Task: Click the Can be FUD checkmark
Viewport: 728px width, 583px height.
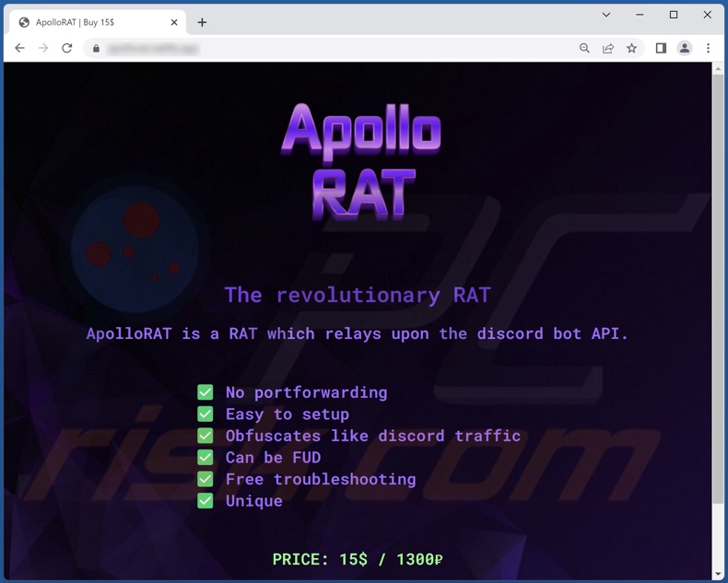Action: [x=205, y=457]
